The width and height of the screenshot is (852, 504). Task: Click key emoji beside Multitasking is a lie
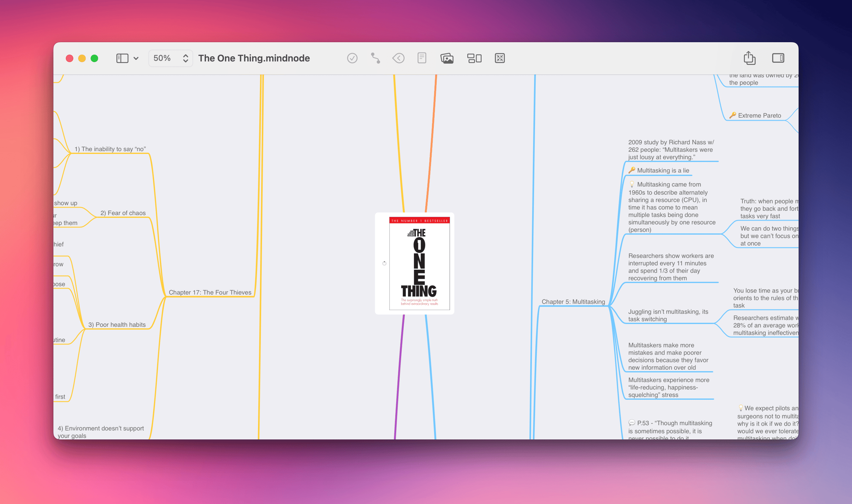(x=632, y=170)
